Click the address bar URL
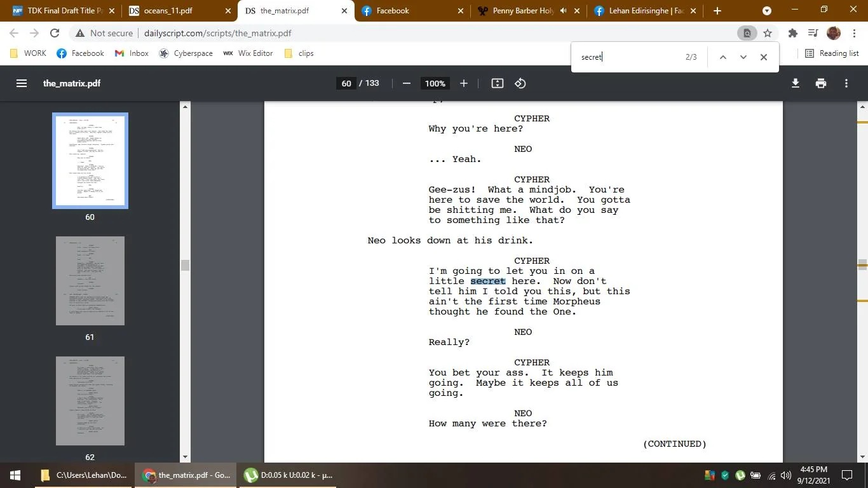Viewport: 868px width, 488px height. [x=217, y=33]
